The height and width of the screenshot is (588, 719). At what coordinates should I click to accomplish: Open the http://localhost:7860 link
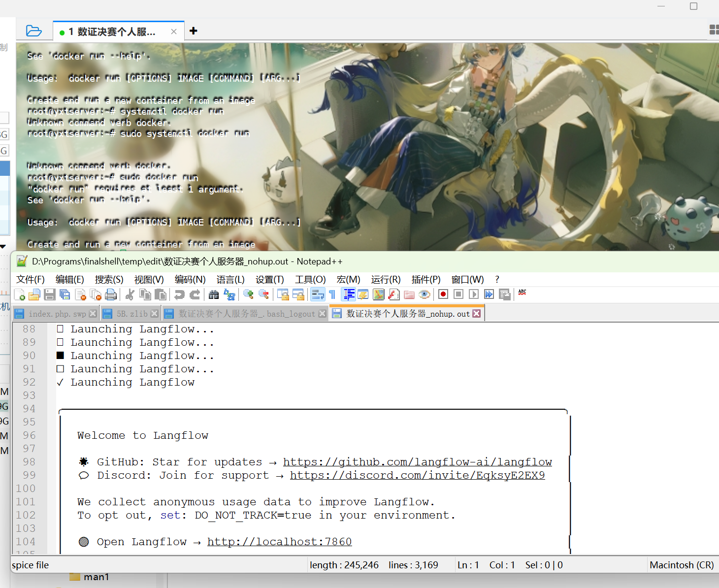(280, 542)
